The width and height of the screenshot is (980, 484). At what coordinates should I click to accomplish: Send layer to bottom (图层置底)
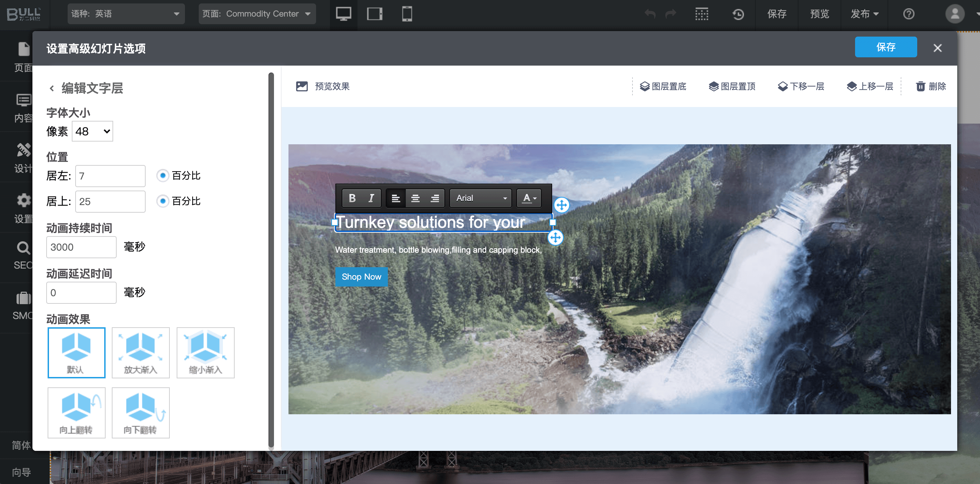tap(663, 86)
